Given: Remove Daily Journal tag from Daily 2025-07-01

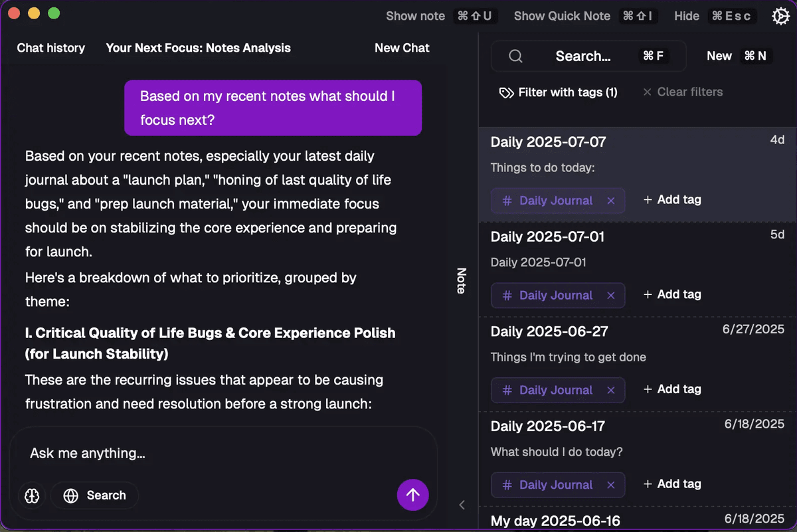Looking at the screenshot, I should tap(611, 296).
